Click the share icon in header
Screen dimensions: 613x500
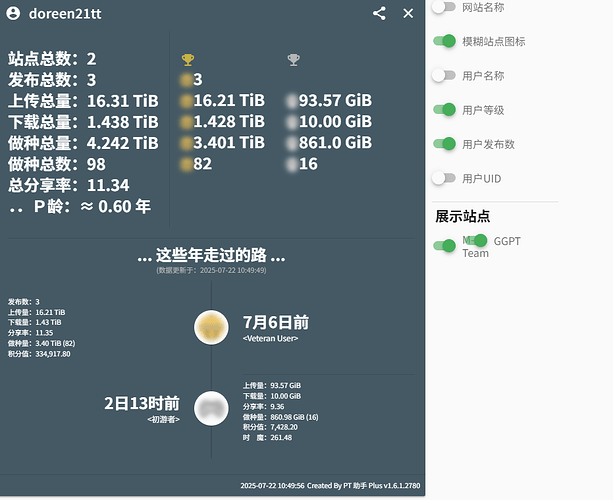point(379,13)
